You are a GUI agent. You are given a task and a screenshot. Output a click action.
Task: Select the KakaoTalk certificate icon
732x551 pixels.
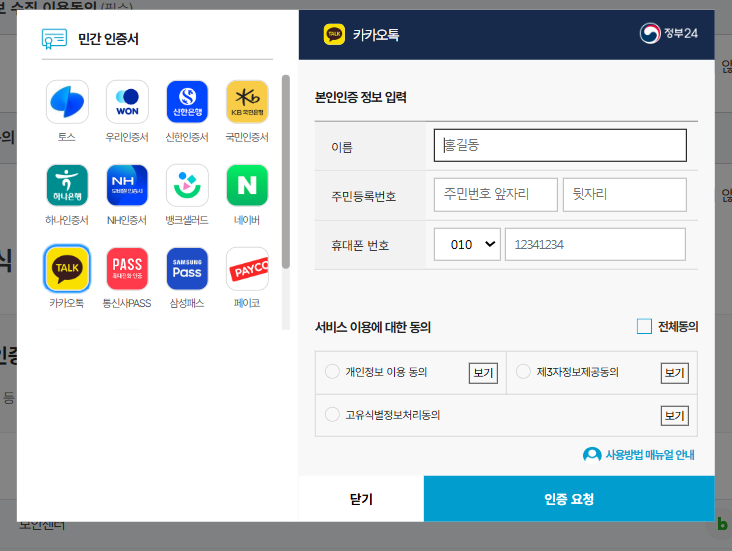tap(67, 268)
